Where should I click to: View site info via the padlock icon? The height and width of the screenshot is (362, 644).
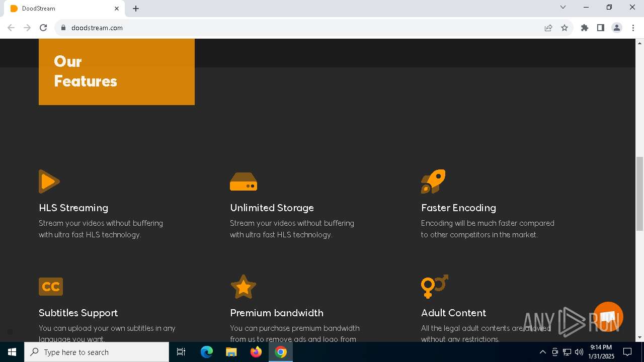click(x=63, y=28)
